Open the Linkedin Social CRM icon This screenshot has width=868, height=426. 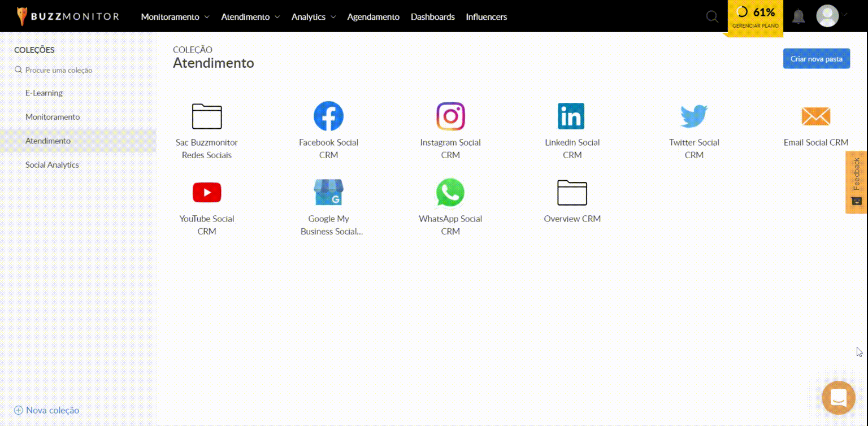pyautogui.click(x=571, y=116)
